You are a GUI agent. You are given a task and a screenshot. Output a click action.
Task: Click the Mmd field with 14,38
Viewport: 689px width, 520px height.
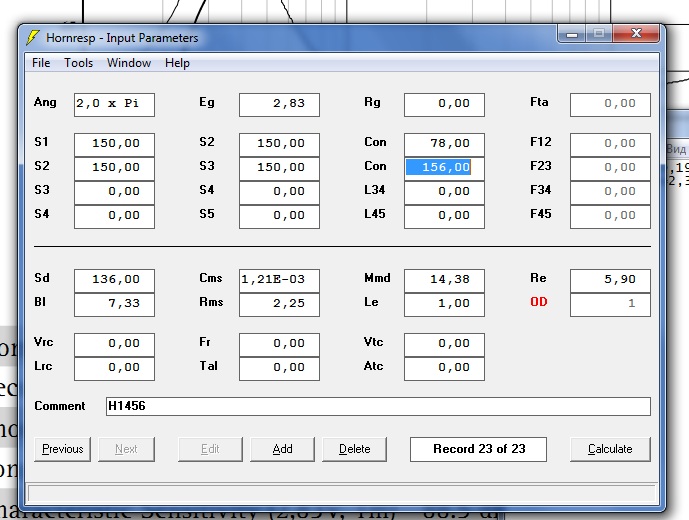[x=444, y=280]
